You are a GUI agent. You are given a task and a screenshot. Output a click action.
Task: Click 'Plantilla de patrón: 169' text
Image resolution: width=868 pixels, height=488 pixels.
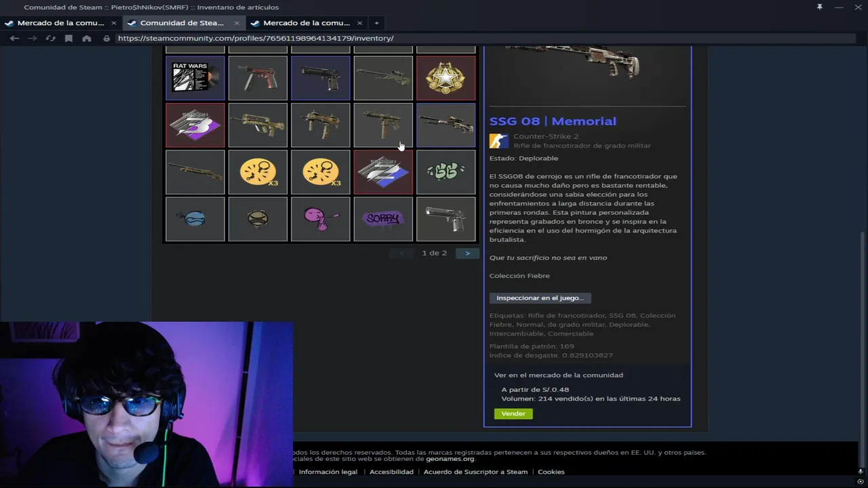[532, 346]
